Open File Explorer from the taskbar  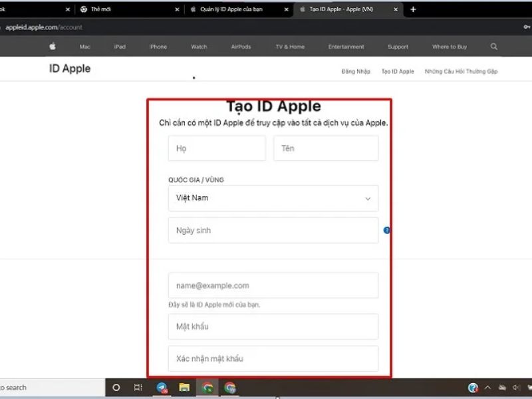coord(184,388)
